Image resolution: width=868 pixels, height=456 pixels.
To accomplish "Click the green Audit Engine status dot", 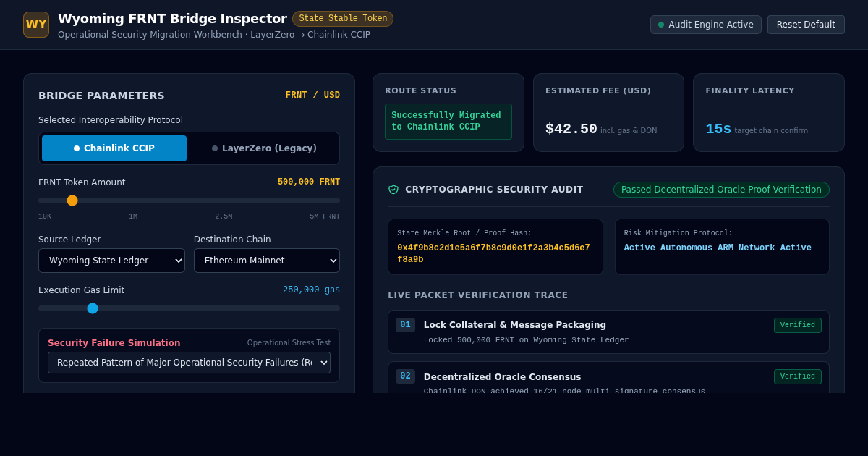I will pyautogui.click(x=661, y=25).
